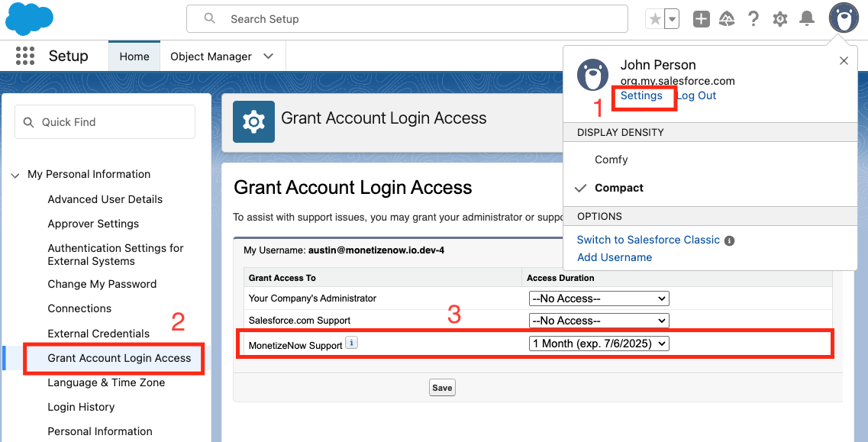Click the Save button
The height and width of the screenshot is (442, 868).
click(442, 388)
